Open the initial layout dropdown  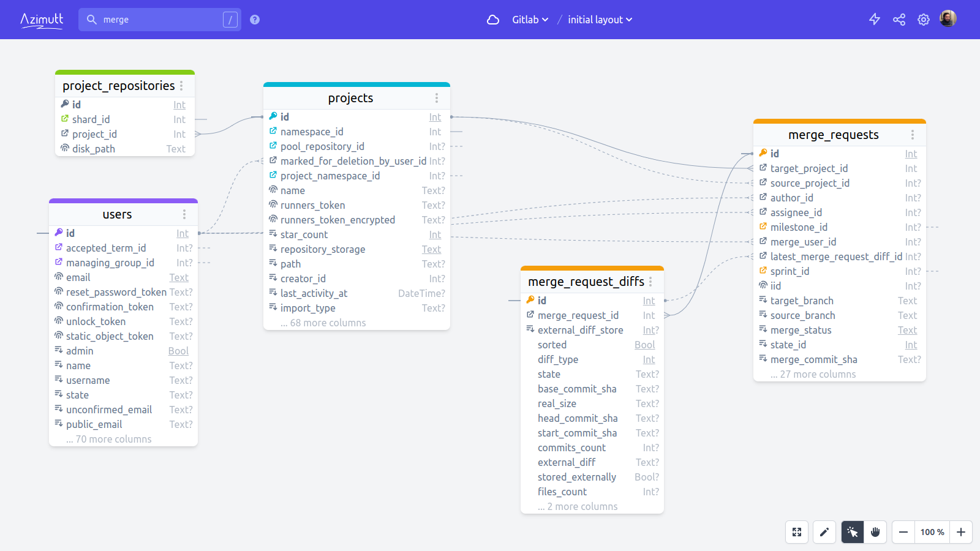pos(600,20)
